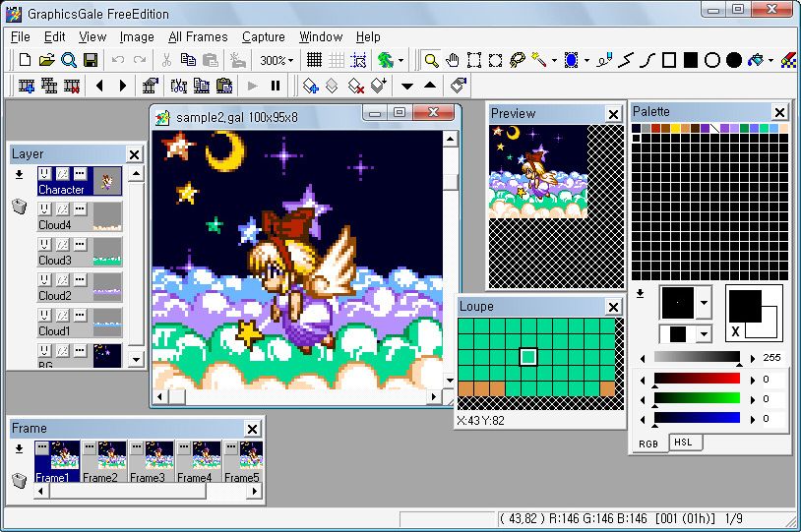The height and width of the screenshot is (532, 801).
Task: Select the straight Line tool
Action: tap(626, 60)
